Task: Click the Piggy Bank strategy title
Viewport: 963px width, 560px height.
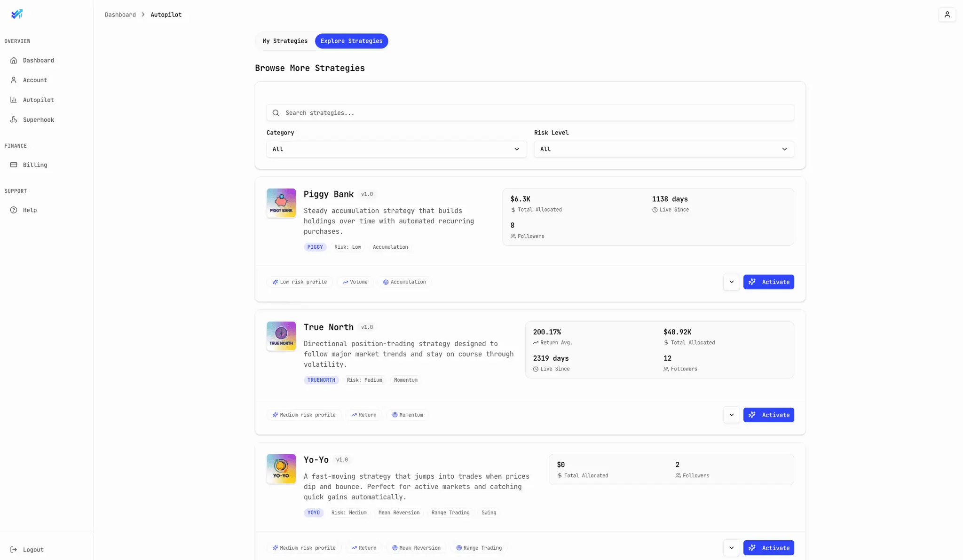Action: pyautogui.click(x=328, y=194)
